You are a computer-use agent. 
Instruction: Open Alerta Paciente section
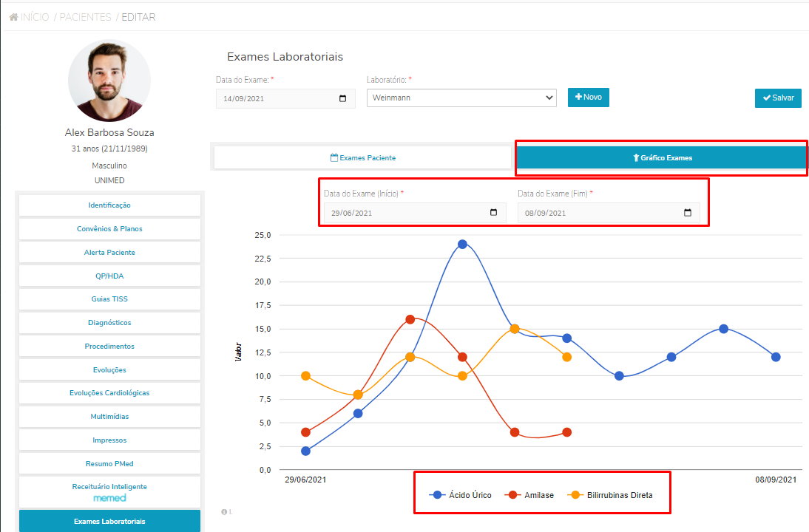109,253
